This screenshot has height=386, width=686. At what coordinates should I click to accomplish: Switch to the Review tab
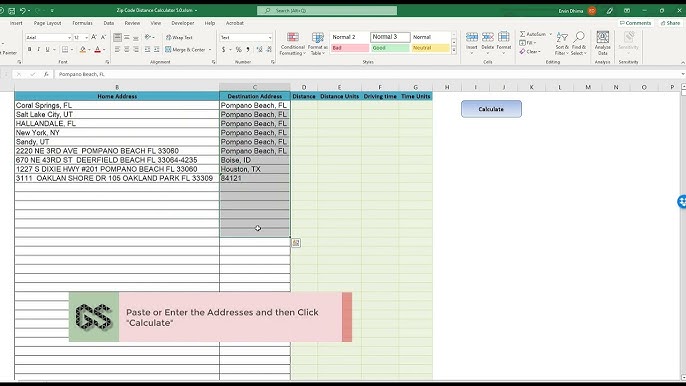point(132,23)
